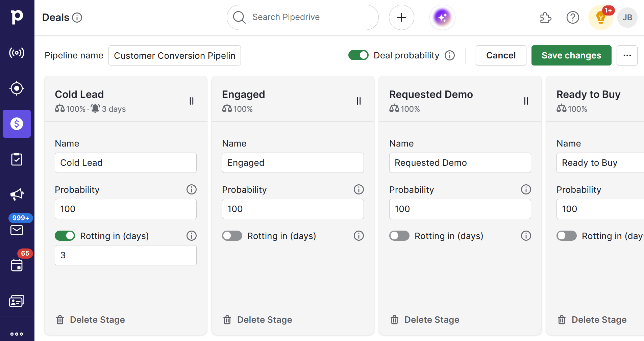This screenshot has height=341, width=644.
Task: Click the Engaged stage header title
Action: [244, 95]
